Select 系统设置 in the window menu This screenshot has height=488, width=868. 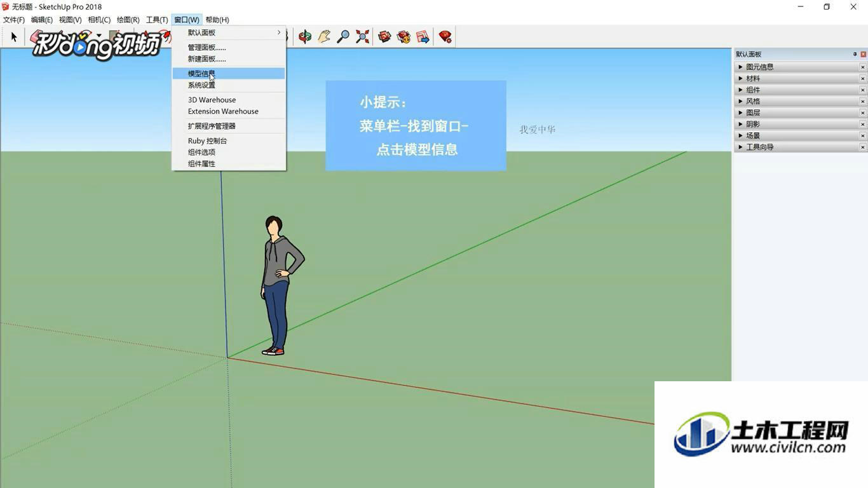[229, 85]
